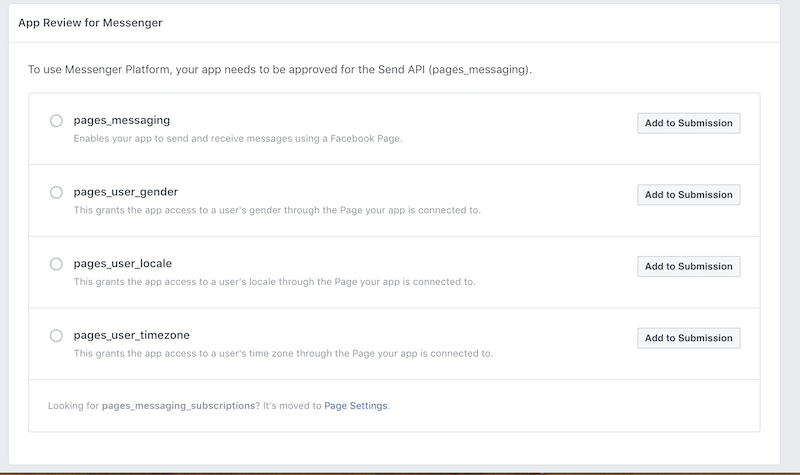Add pages_messaging to submission
Image resolution: width=800 pixels, height=475 pixels.
(x=688, y=123)
